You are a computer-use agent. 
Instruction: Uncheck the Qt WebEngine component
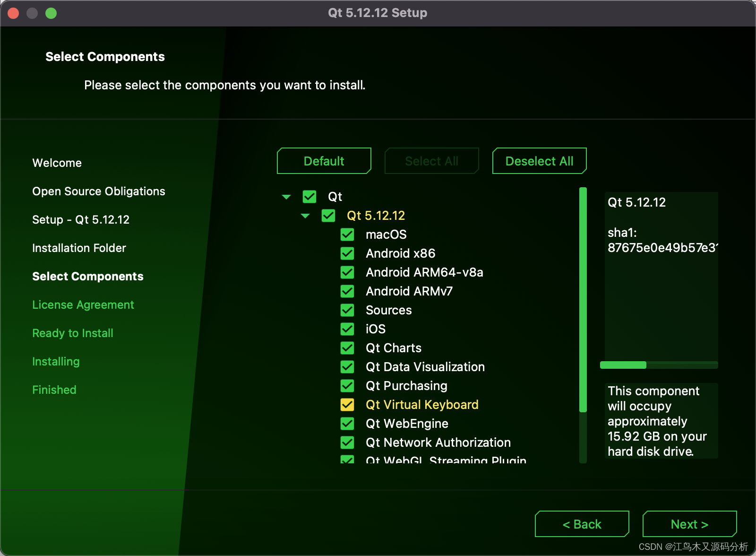pyautogui.click(x=347, y=424)
